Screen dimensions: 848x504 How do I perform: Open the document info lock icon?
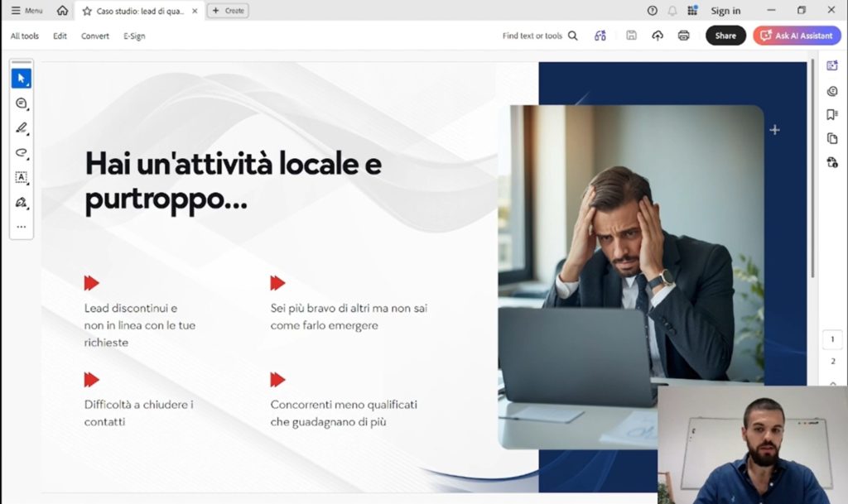[832, 162]
